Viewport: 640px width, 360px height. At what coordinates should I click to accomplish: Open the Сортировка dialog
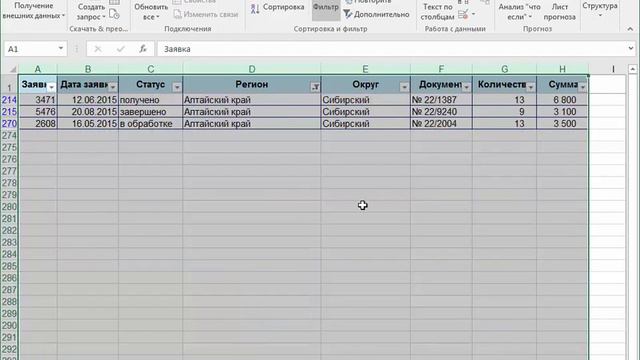pos(278,7)
